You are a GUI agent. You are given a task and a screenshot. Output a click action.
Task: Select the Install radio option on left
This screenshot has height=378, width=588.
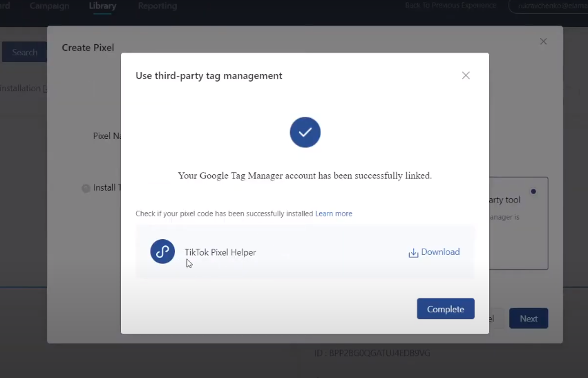pos(86,188)
